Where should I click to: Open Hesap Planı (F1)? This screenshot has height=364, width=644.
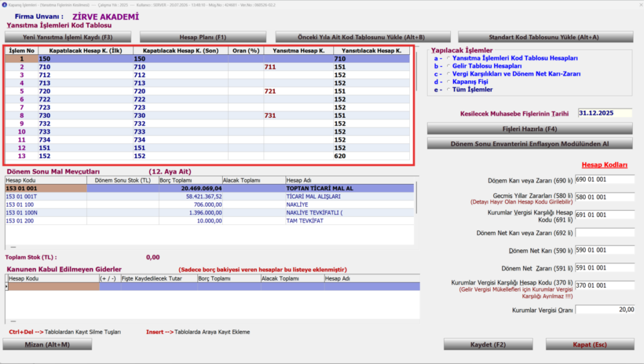click(203, 37)
